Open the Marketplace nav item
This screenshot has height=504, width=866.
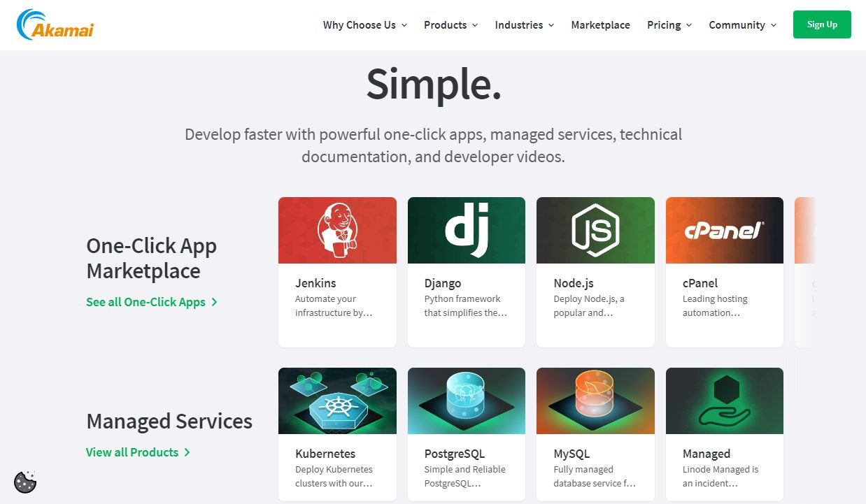[600, 25]
